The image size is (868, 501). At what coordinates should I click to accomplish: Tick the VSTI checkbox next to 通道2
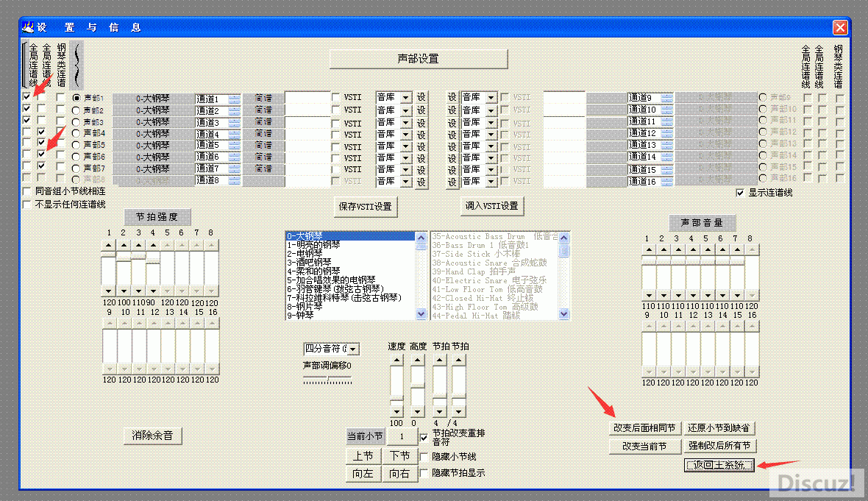pos(336,110)
